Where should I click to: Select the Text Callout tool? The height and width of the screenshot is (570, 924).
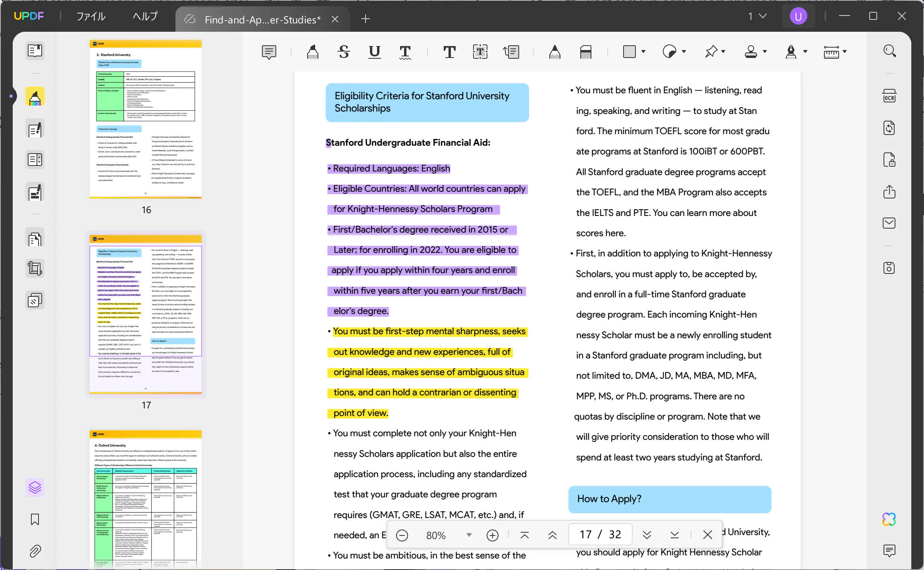pyautogui.click(x=511, y=52)
